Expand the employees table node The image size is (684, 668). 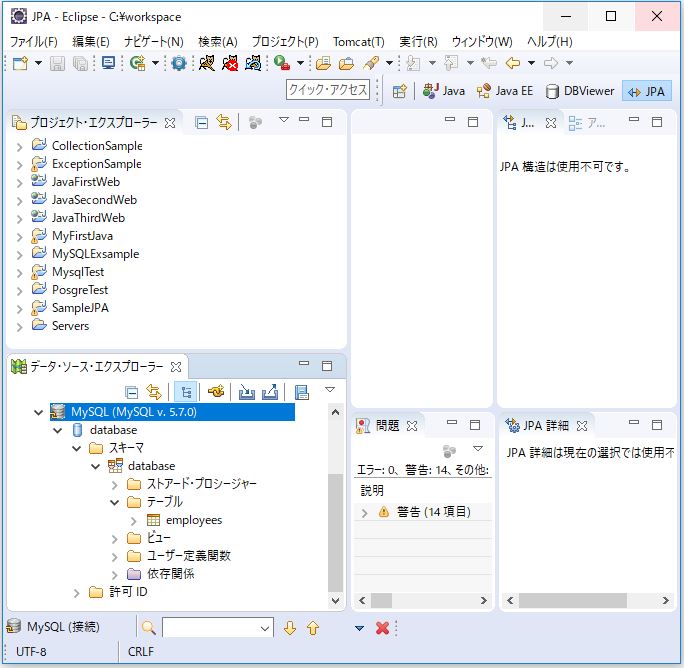(x=134, y=520)
